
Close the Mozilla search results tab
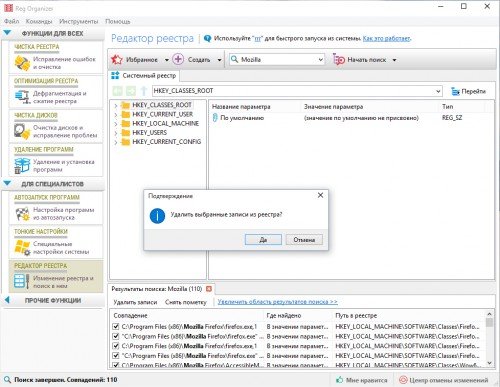pos(209,289)
